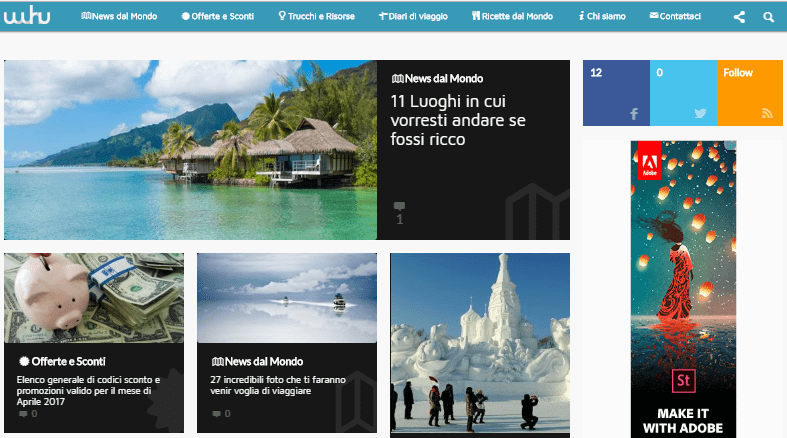Open the piggy bank and dollars thumbnail
The width and height of the screenshot is (787, 438).
(94, 298)
